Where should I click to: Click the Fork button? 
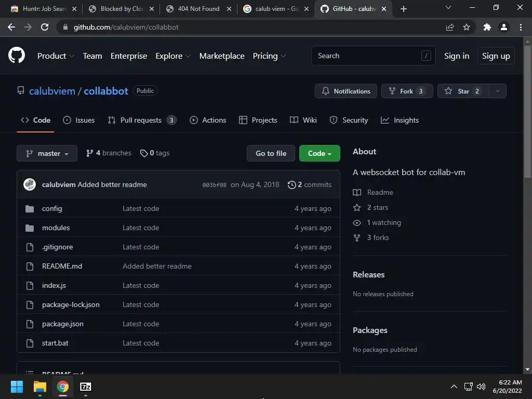coord(407,91)
